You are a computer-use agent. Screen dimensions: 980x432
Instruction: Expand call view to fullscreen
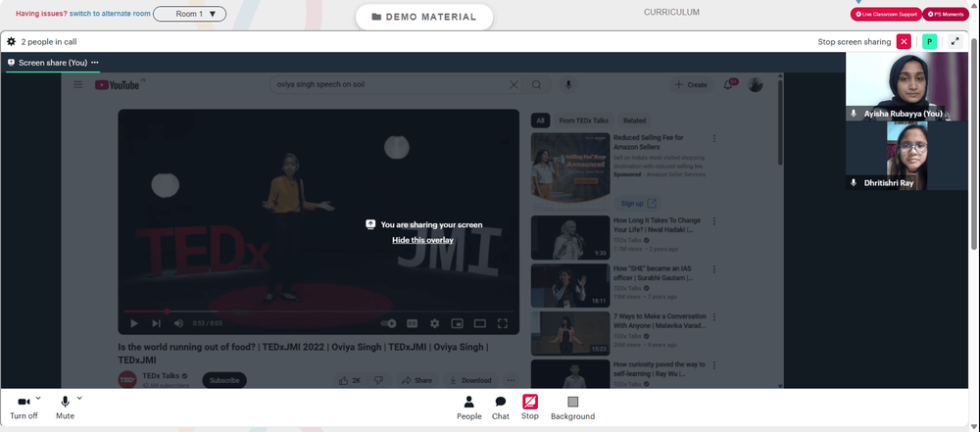point(955,42)
